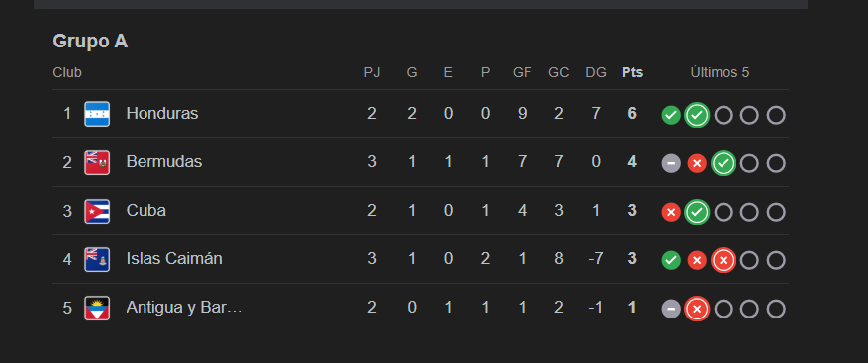This screenshot has width=868, height=363.
Task: Click Antigua's gray draw result icon
Action: pyautogui.click(x=671, y=309)
